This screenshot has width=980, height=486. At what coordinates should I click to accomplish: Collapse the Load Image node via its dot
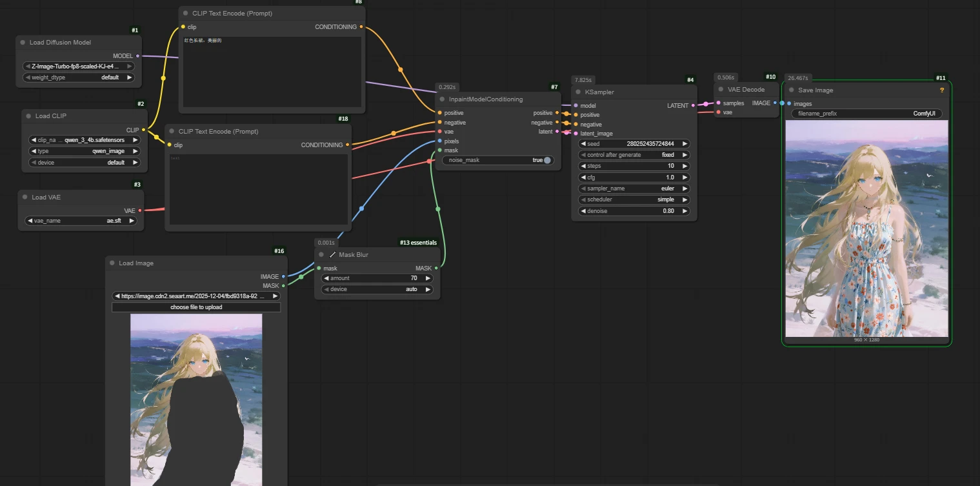pos(112,263)
